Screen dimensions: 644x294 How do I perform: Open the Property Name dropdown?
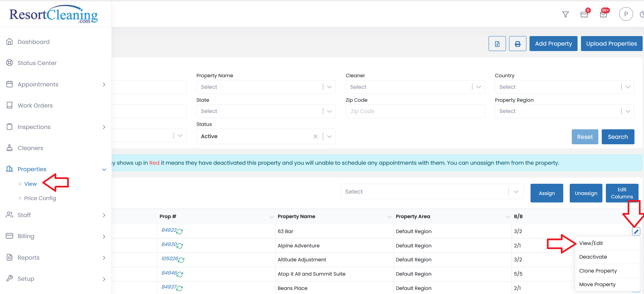(x=266, y=87)
